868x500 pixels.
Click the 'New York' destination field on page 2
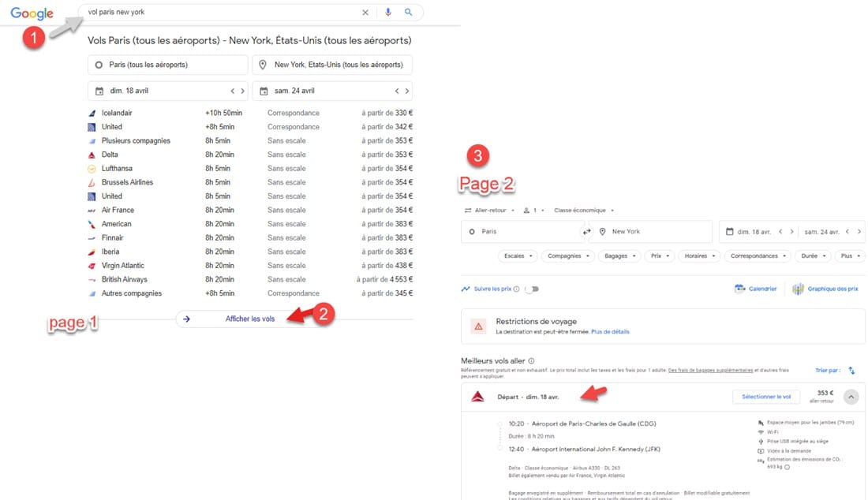[x=652, y=232]
